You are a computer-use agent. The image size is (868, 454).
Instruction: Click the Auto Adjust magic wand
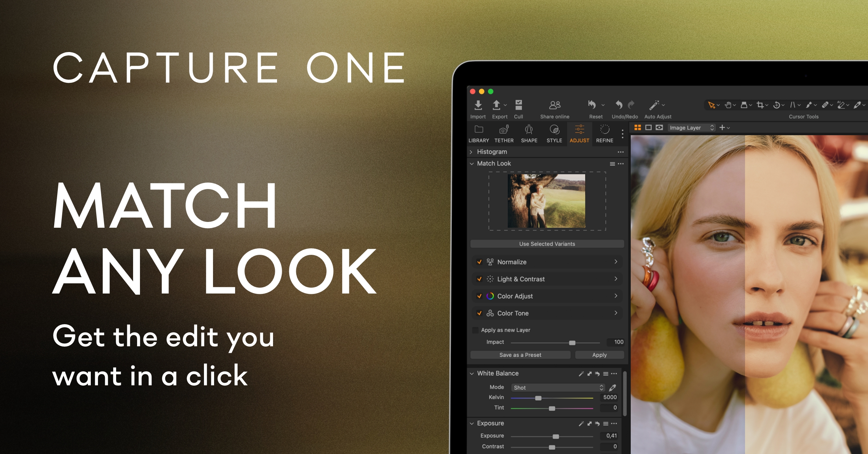[x=654, y=105]
